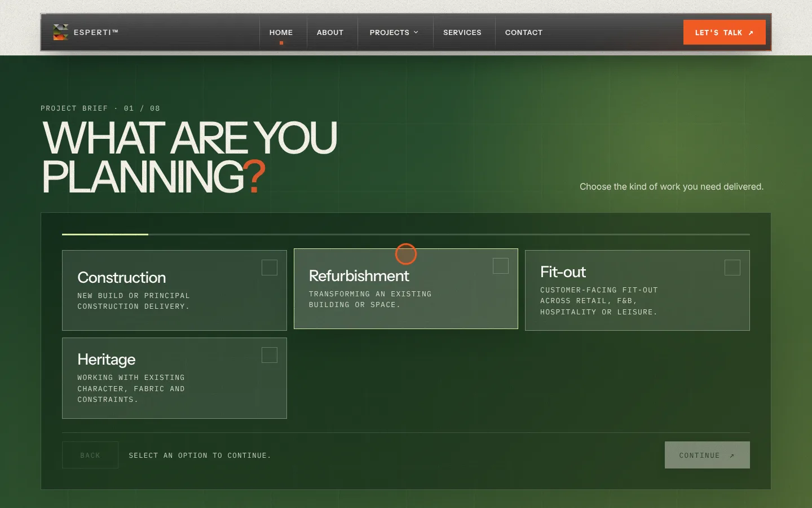Click 'Choose the kind of work' description
Viewport: 812px width, 508px height.
click(672, 187)
